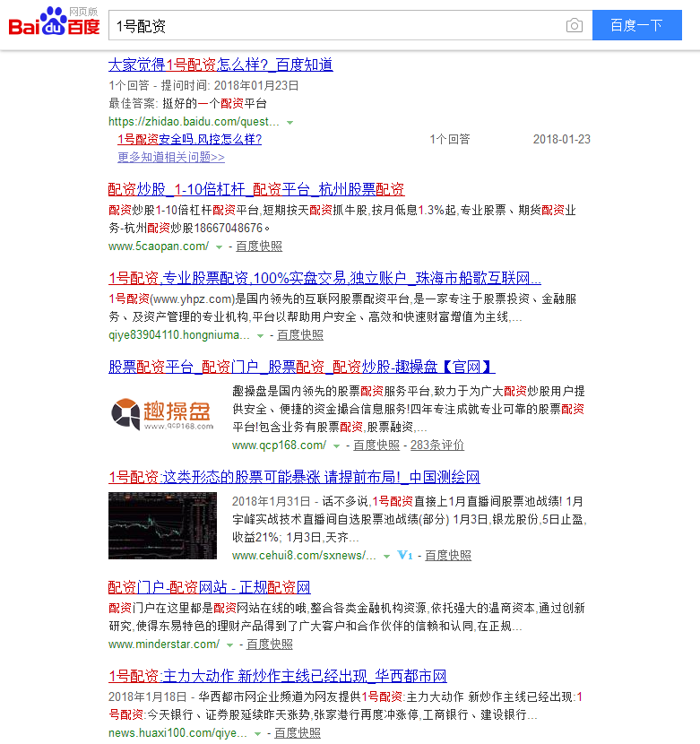Image resolution: width=700 pixels, height=744 pixels.
Task: Click the V1 credibility badge icon
Action: 405,555
